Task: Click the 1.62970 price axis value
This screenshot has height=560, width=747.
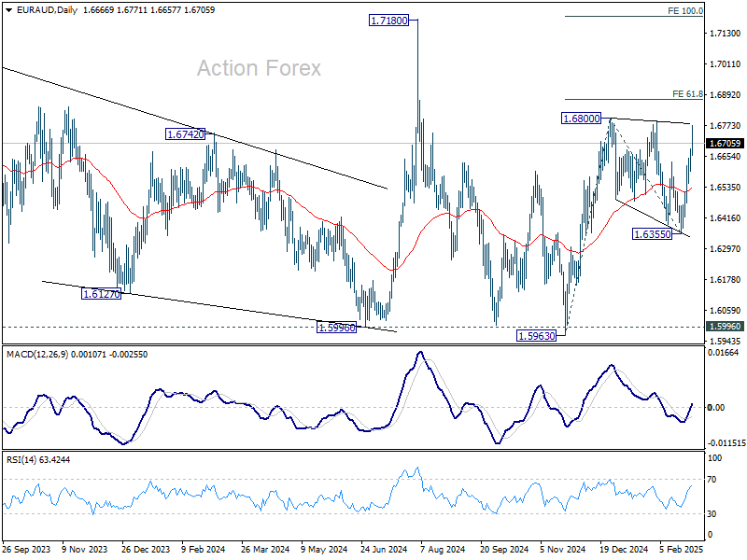Action: (x=726, y=248)
